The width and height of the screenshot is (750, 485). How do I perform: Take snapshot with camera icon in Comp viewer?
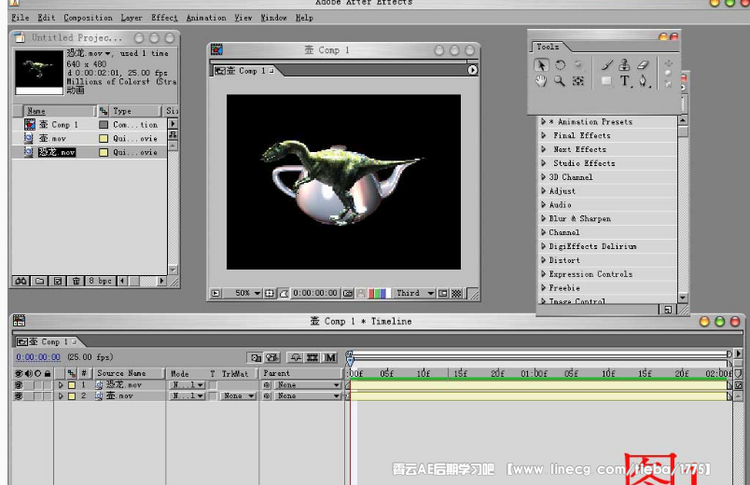pyautogui.click(x=348, y=293)
